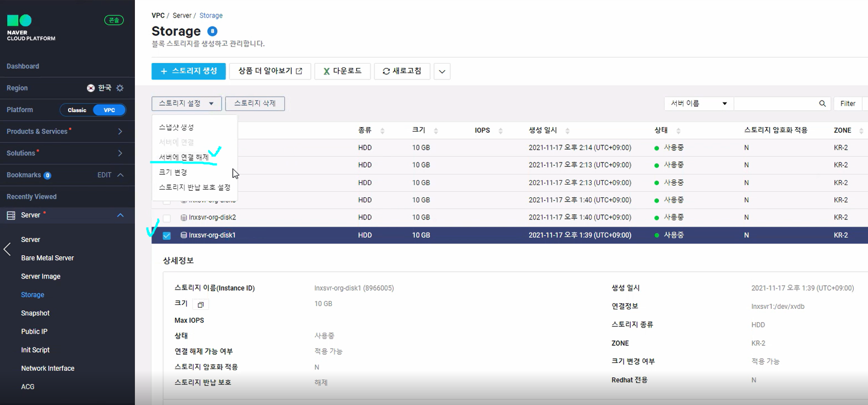Click the 크기 detail info icon
Screen dimensions: 868x405
coord(201,304)
